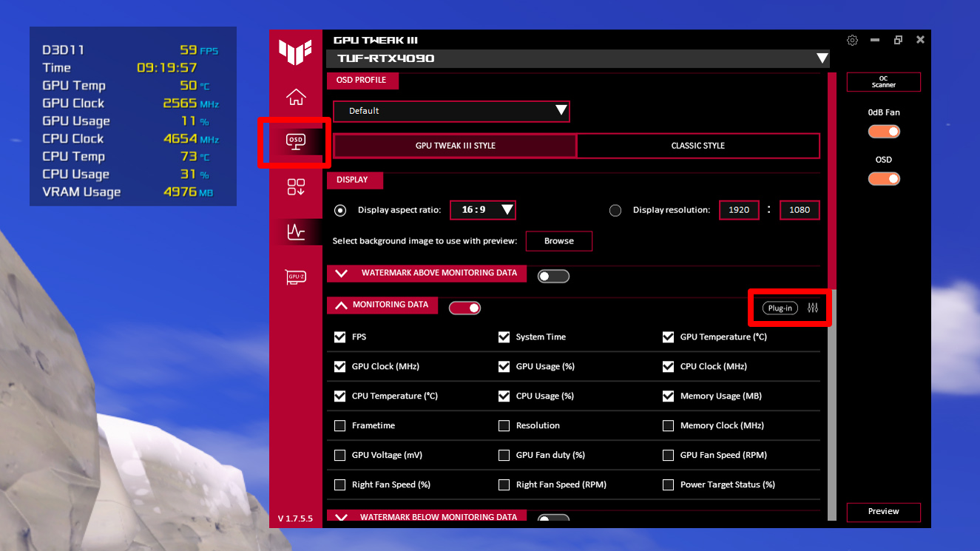Collapse the Monitoring Data section

click(x=341, y=305)
